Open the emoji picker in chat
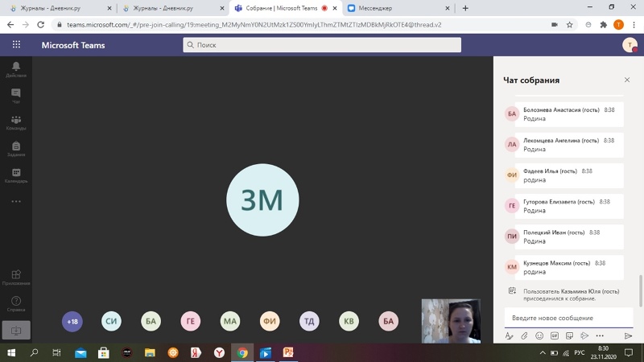The image size is (644, 362). point(539,335)
